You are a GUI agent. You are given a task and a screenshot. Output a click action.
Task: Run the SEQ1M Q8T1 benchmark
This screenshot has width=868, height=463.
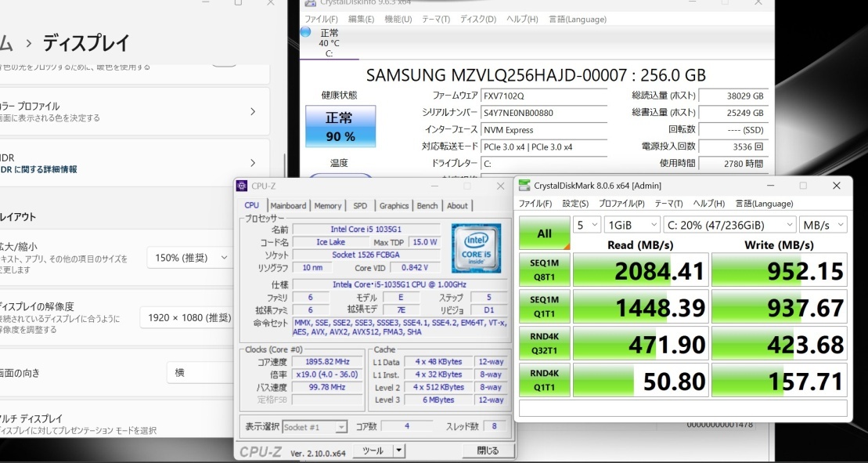(545, 269)
